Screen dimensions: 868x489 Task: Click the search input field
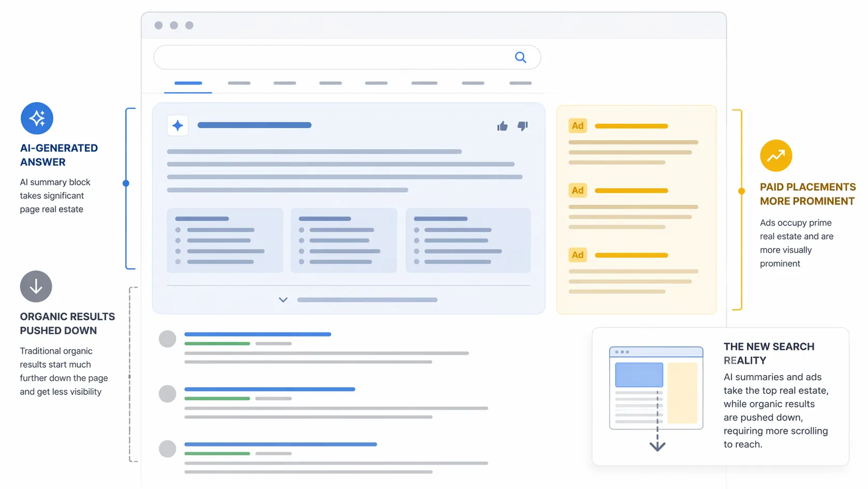click(x=347, y=57)
